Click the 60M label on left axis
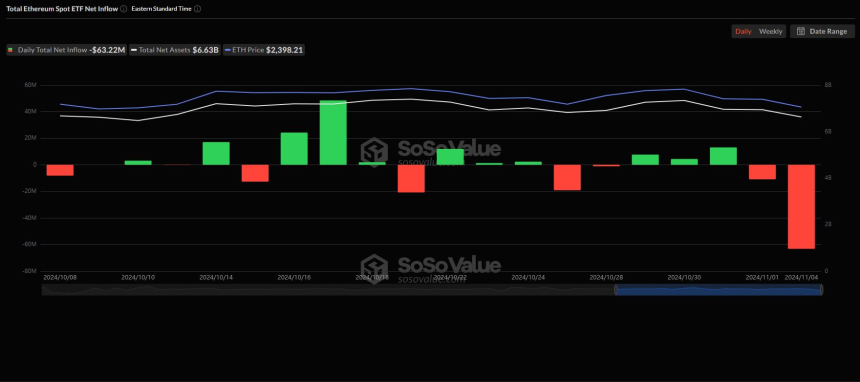860x382 pixels. [31, 86]
